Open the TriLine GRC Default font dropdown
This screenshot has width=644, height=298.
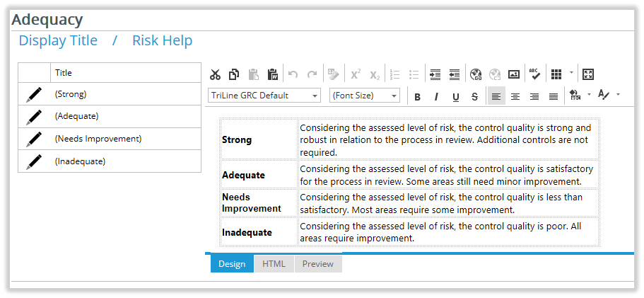tap(264, 96)
